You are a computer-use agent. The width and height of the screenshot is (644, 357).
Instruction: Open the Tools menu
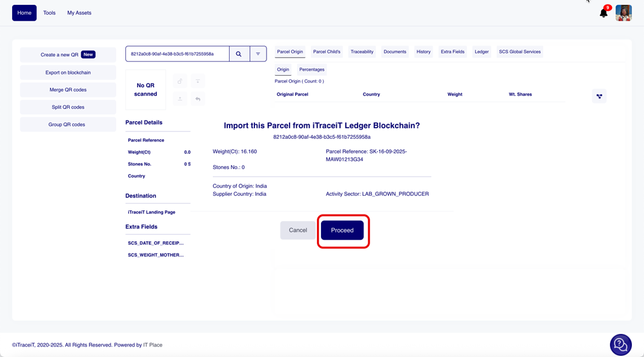49,13
